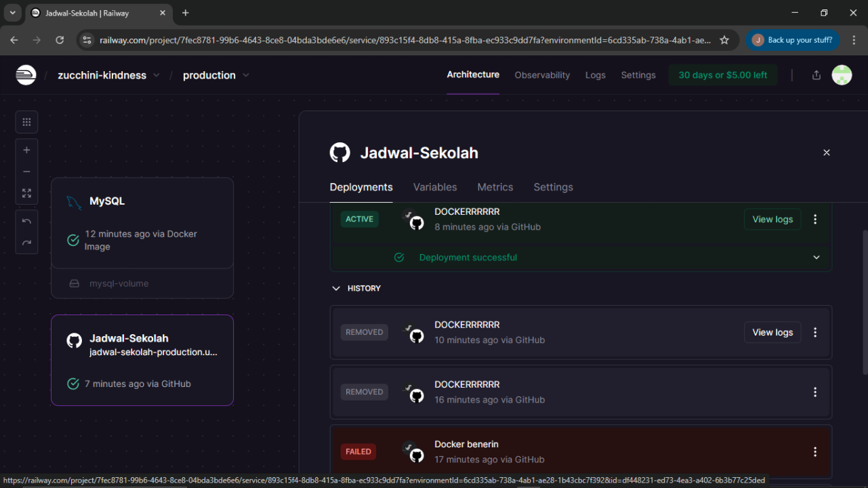Screen dimensions: 868x488
Task: Click the trial credit remaining badge
Action: click(722, 75)
